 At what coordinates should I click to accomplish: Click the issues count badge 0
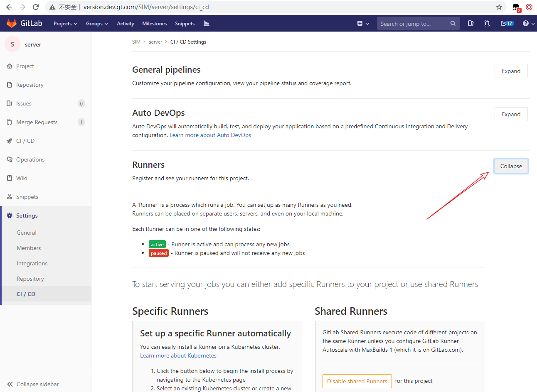click(x=81, y=103)
